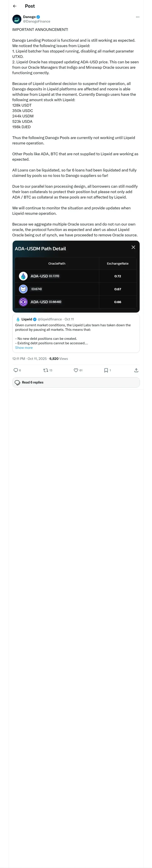Screen dimensions: 152x868
Task: Share the post via share icon
Action: [x=136, y=370]
